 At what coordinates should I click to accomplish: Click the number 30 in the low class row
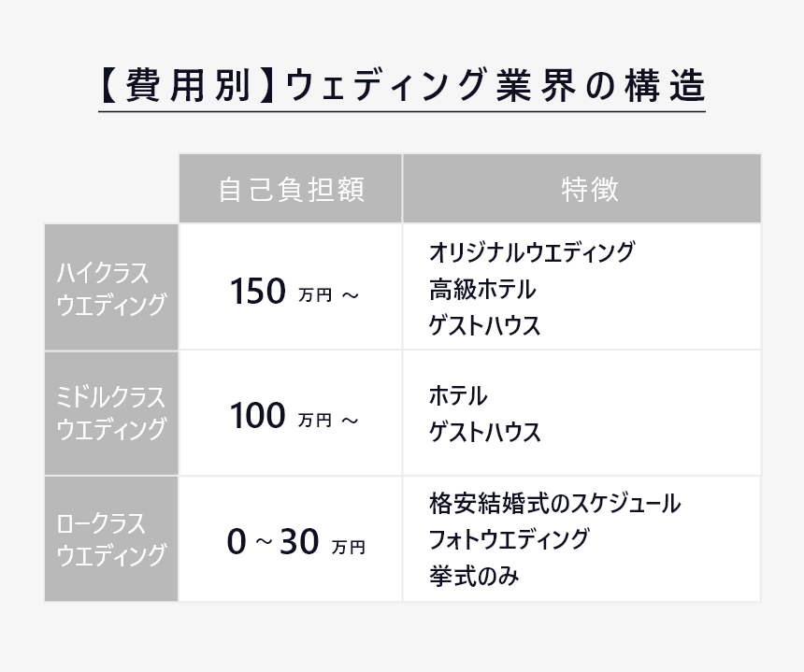click(x=299, y=542)
